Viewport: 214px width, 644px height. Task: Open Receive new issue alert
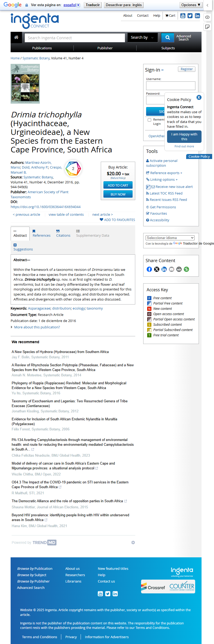172,187
